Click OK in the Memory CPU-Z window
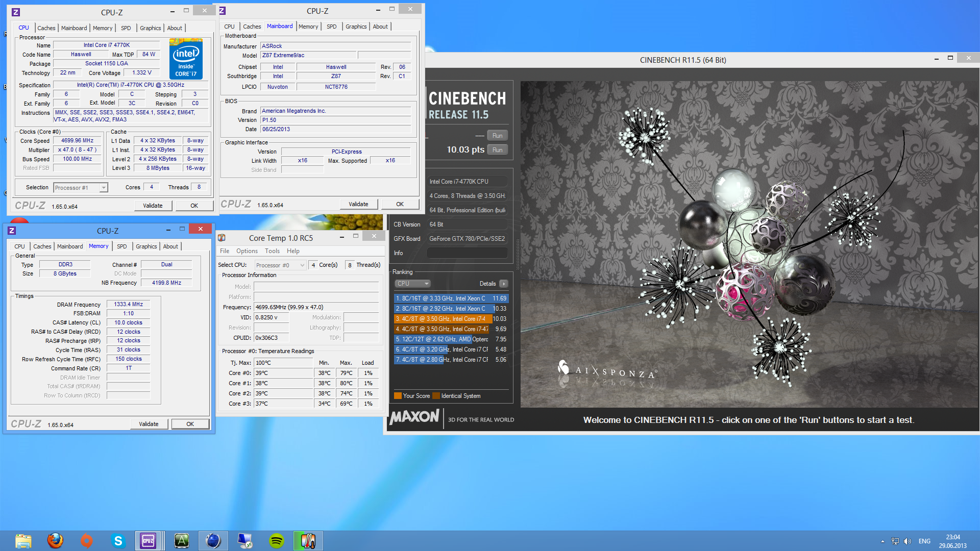 coord(190,424)
